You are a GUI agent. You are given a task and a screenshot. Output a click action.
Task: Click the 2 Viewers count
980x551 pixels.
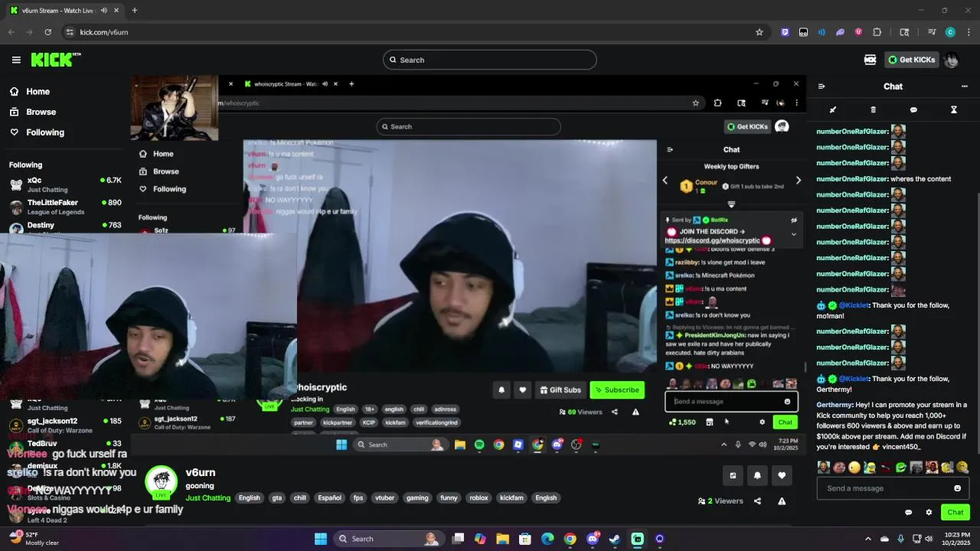point(720,501)
